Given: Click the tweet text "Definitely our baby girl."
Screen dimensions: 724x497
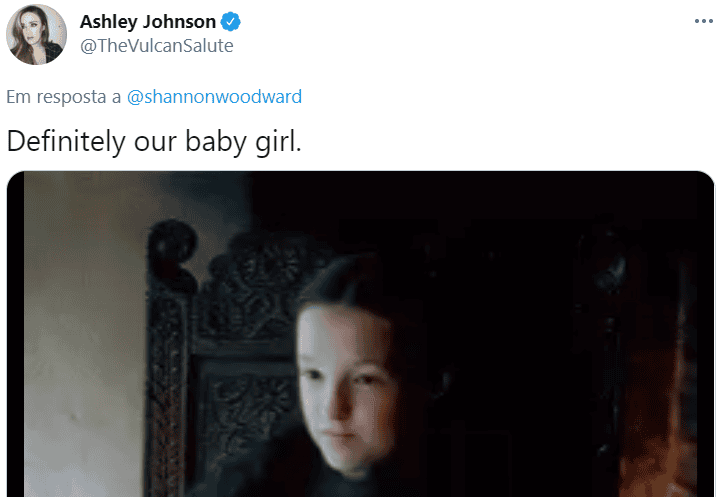Looking at the screenshot, I should coord(154,141).
